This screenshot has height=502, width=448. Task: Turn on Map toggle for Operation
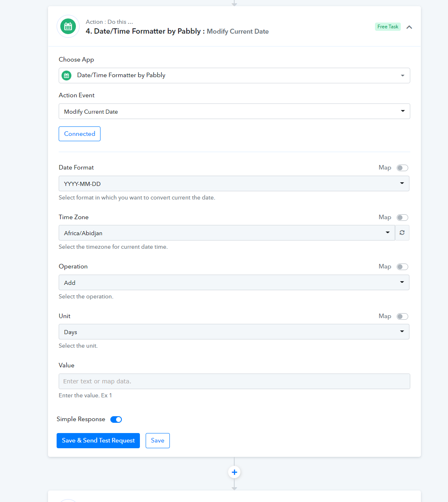point(402,267)
